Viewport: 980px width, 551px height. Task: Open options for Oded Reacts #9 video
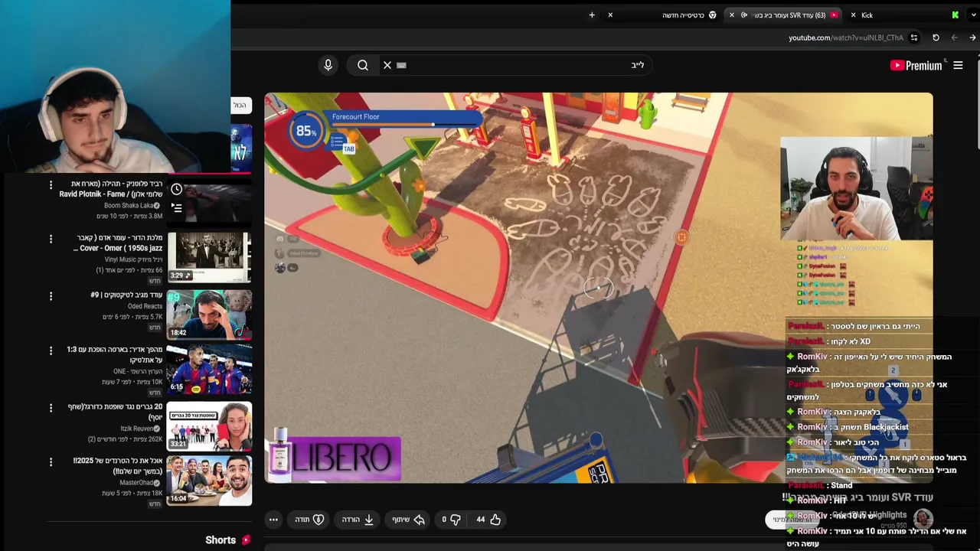pyautogui.click(x=51, y=296)
